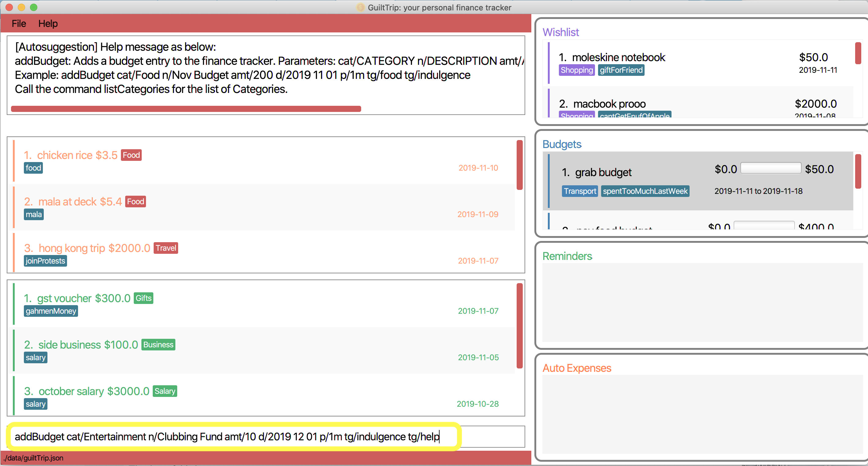Click the date 2019-10-28 on october salary
Screen dimensions: 868x466
[x=477, y=404]
